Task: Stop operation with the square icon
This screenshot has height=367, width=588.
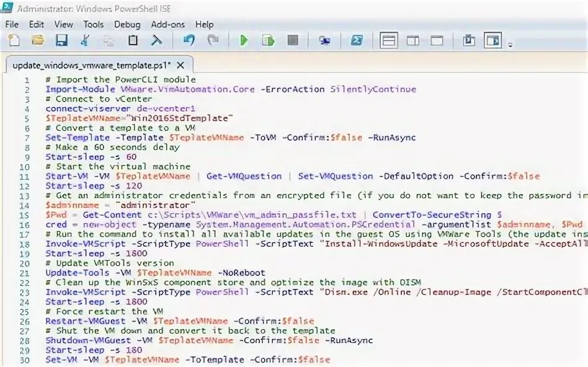Action: pos(293,40)
